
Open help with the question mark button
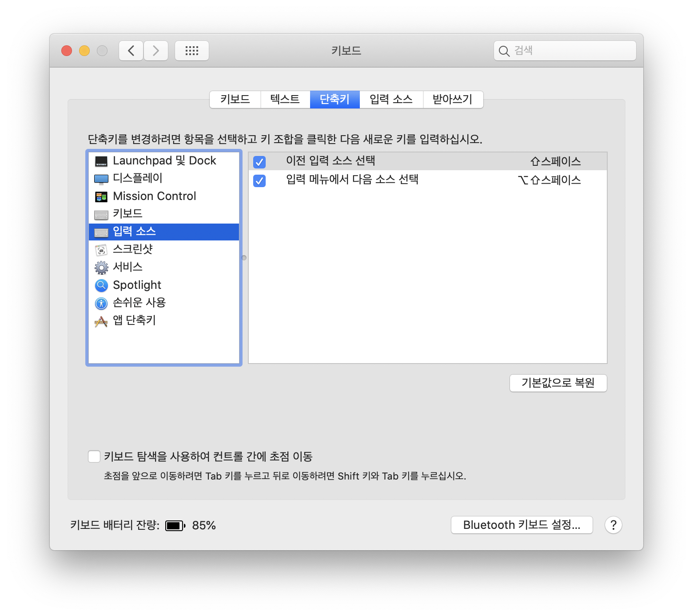click(613, 525)
